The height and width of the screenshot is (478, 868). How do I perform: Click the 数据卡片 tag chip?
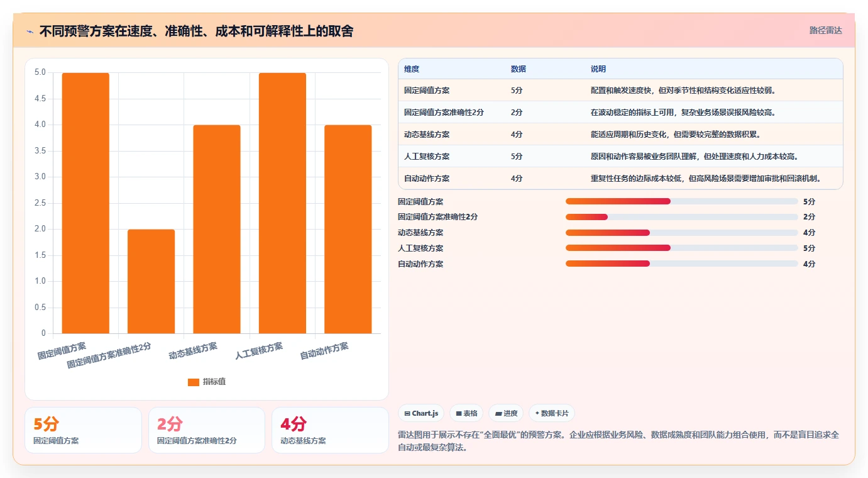[552, 413]
